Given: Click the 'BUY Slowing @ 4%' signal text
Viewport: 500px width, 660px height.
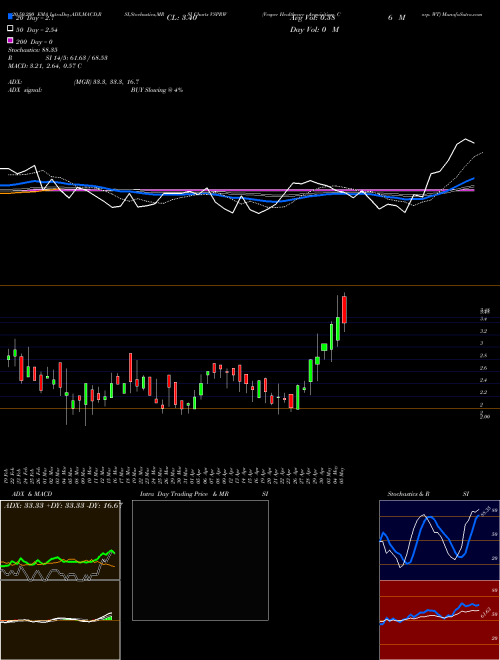Looking at the screenshot, I should [x=157, y=90].
